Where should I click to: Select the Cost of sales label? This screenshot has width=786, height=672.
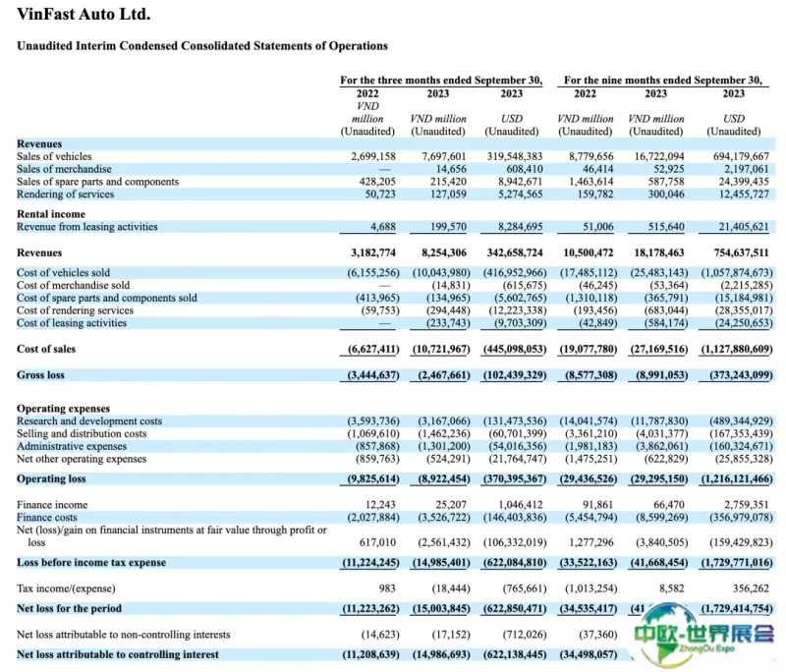coord(46,349)
